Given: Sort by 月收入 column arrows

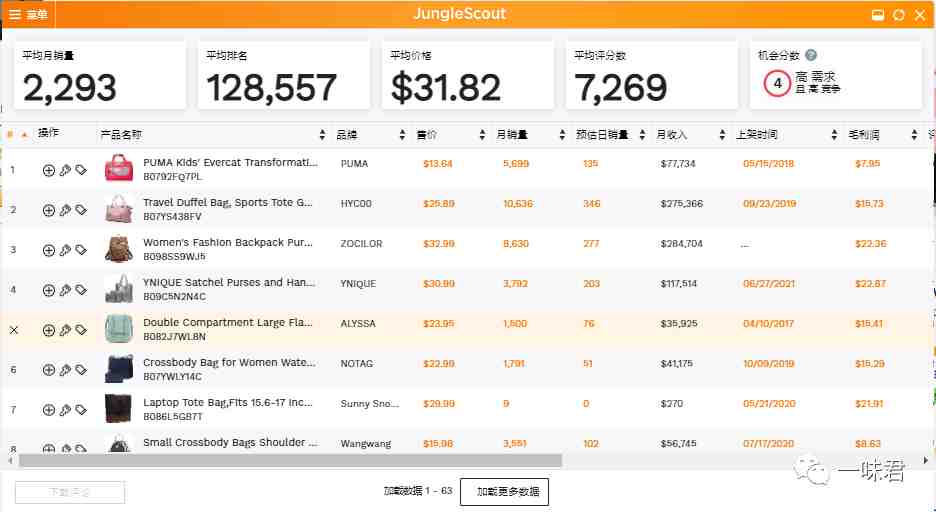Looking at the screenshot, I should [x=722, y=135].
